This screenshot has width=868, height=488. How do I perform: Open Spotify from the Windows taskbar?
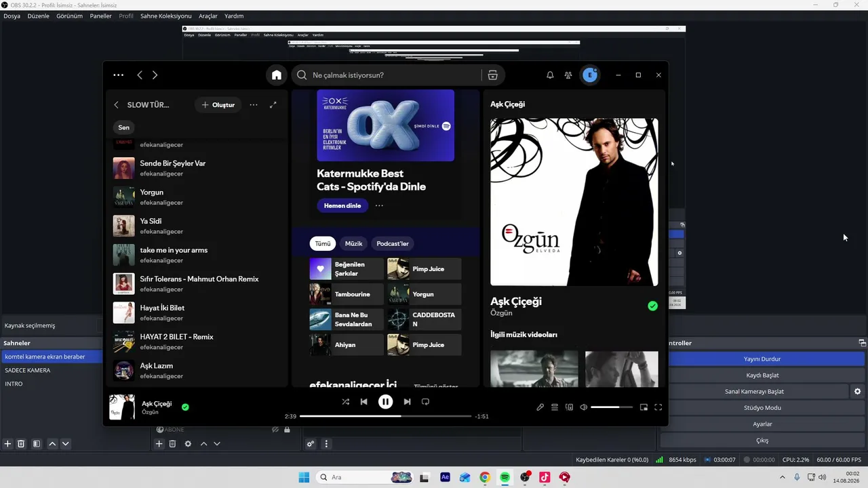point(505,477)
